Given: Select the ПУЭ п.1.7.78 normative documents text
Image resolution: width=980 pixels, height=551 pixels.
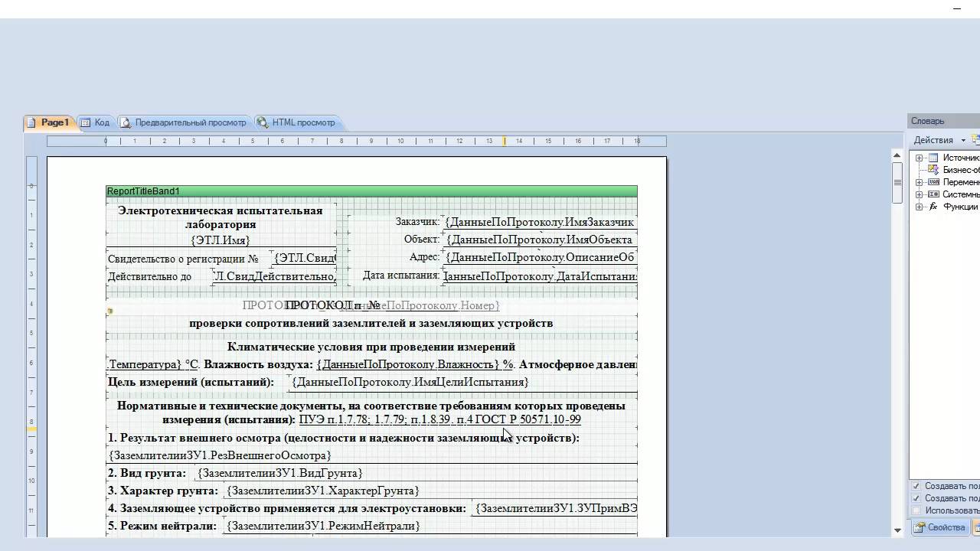Looking at the screenshot, I should pyautogui.click(x=439, y=419).
